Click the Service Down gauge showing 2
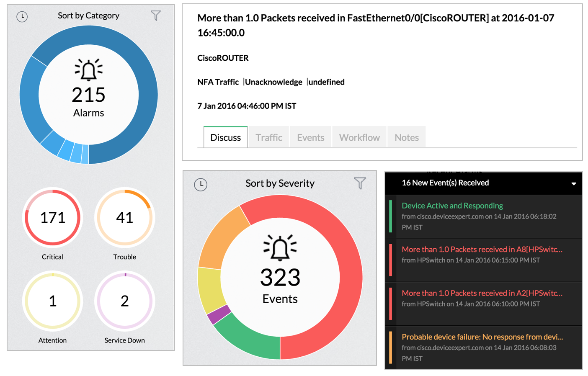The width and height of the screenshot is (588, 376). coord(124,301)
